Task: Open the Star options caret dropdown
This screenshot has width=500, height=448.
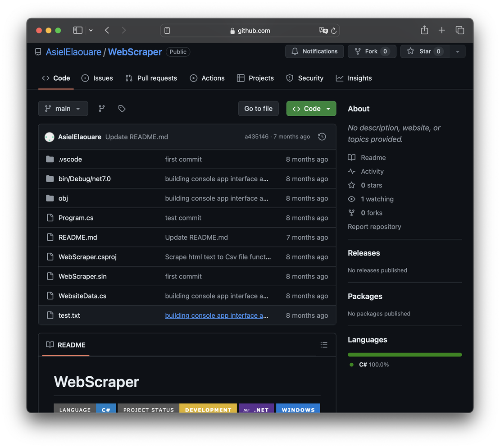Action: (457, 51)
